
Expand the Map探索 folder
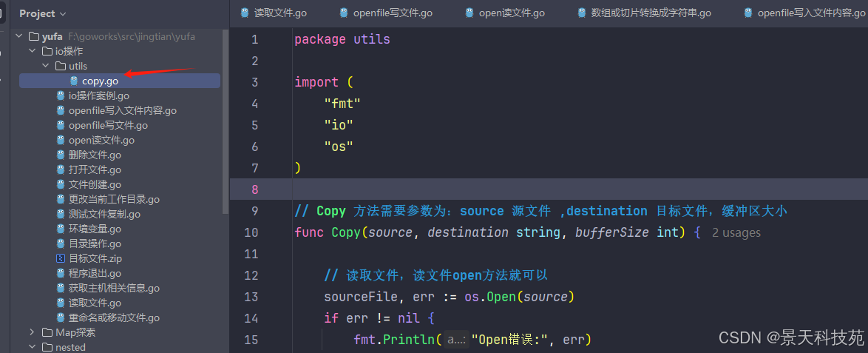click(x=32, y=332)
